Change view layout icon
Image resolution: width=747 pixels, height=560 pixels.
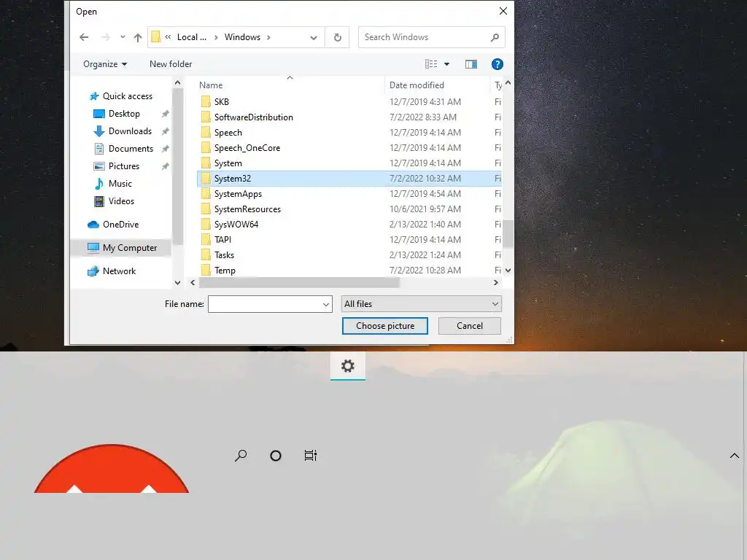point(431,64)
